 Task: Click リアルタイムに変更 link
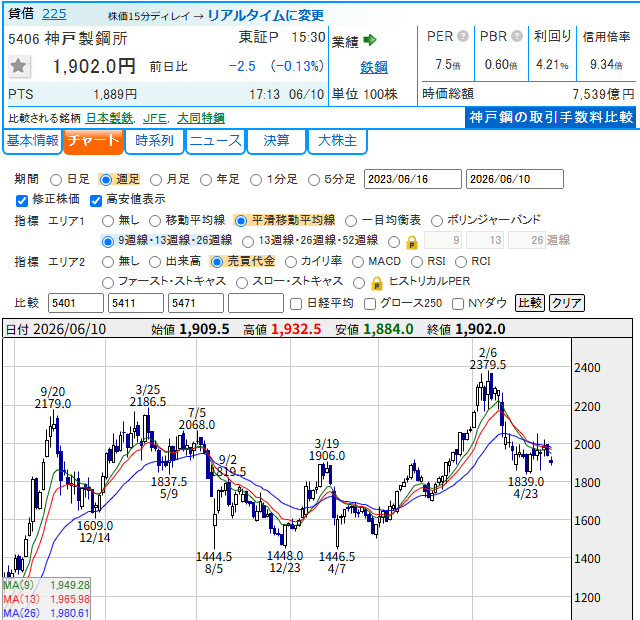(266, 16)
